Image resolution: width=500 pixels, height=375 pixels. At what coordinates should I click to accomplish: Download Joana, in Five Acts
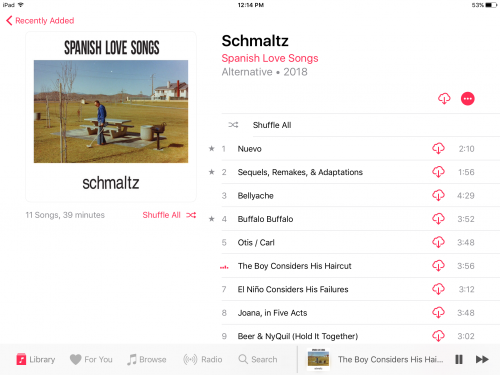pos(438,313)
